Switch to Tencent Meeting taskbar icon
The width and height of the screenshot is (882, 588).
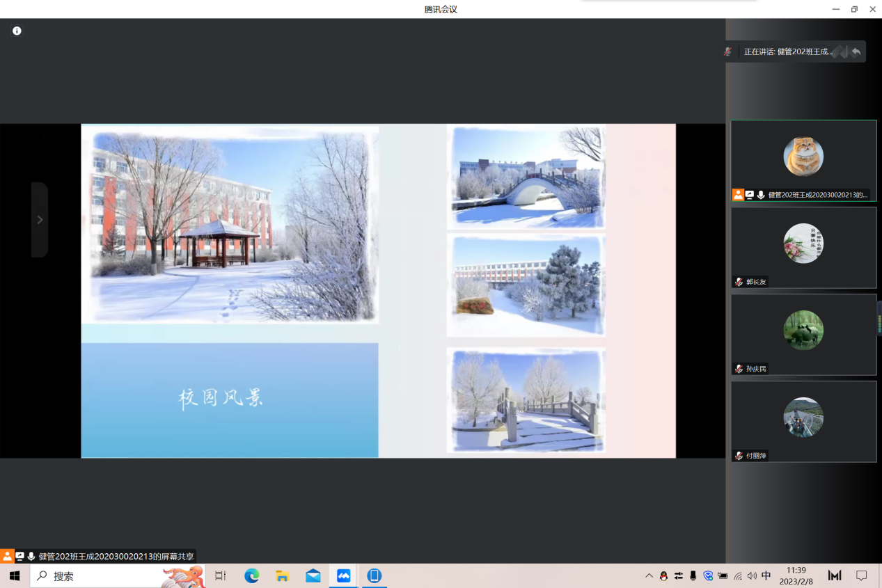coord(343,576)
